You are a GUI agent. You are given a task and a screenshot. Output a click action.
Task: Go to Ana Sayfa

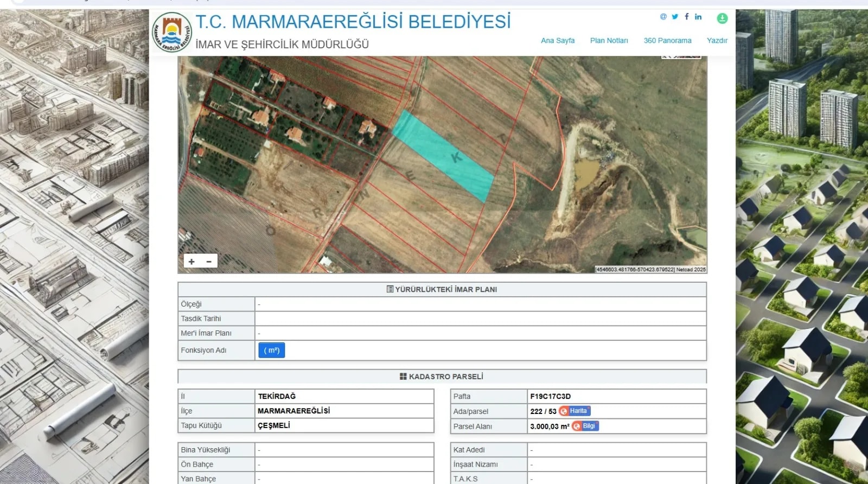click(x=558, y=41)
